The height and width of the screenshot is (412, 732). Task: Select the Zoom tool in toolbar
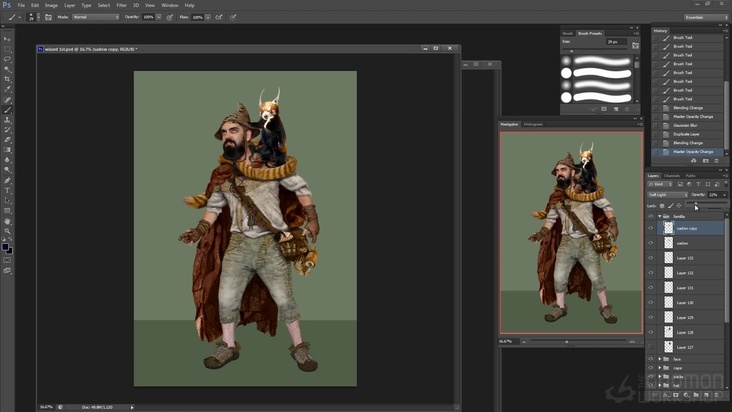click(7, 230)
